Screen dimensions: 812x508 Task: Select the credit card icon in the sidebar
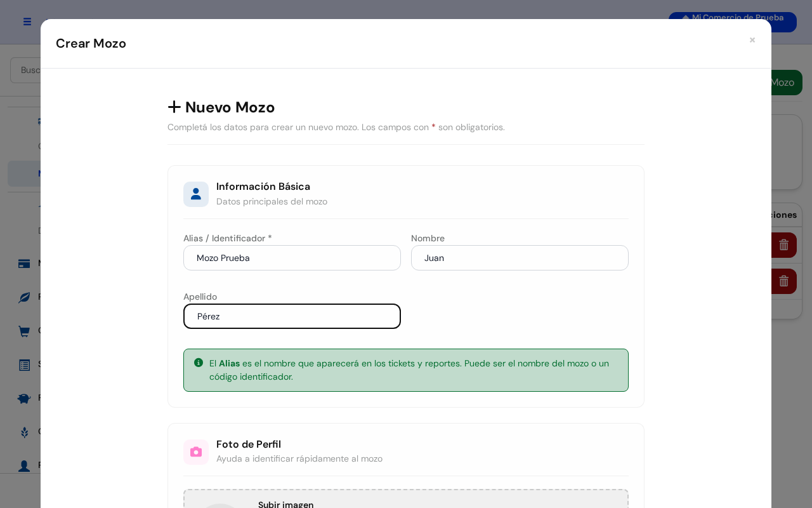click(24, 264)
